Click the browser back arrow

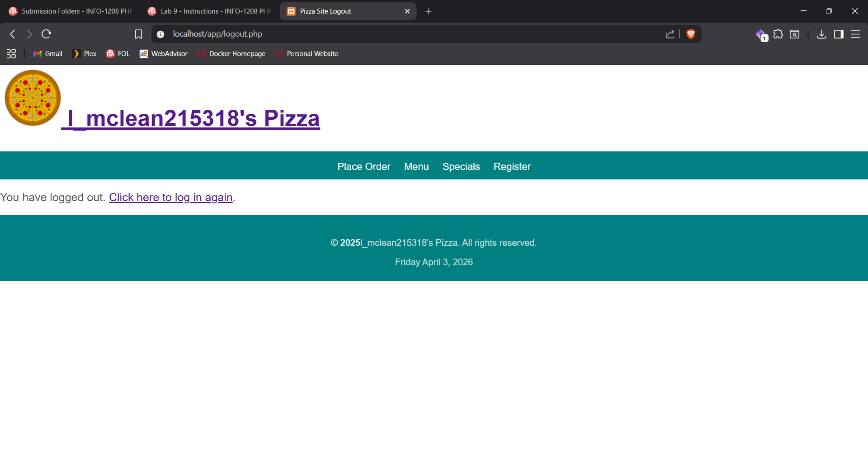pos(13,34)
